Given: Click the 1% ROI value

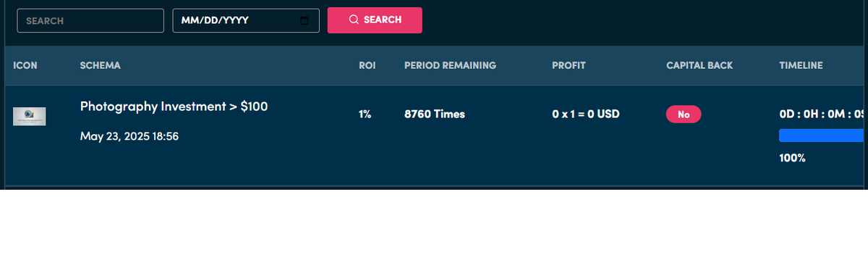Looking at the screenshot, I should 365,114.
